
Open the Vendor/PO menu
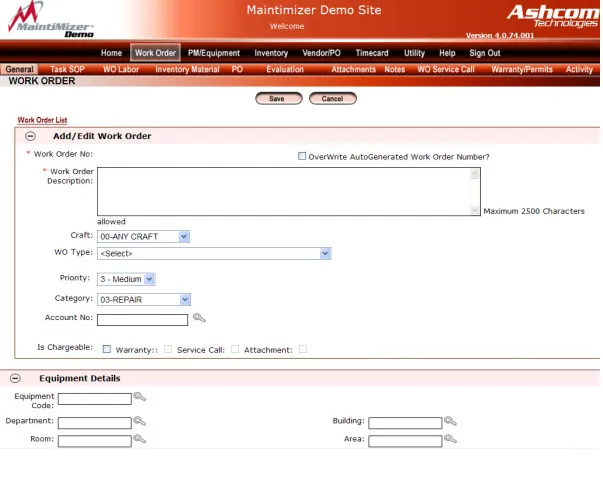321,53
